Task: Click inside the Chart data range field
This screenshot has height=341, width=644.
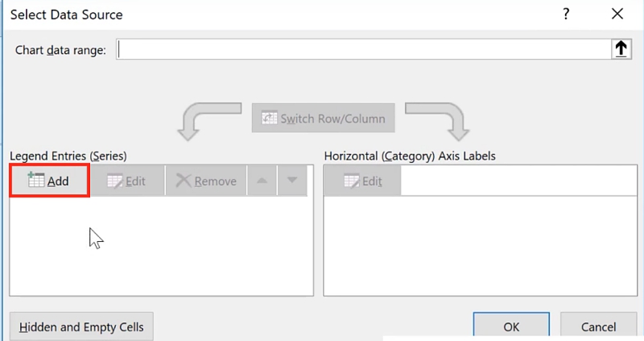Action: (x=362, y=49)
